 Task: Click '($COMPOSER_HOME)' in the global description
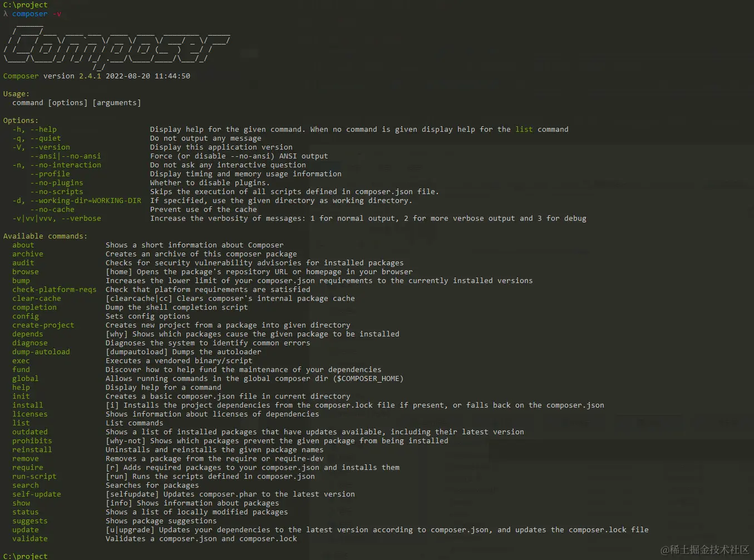pos(368,379)
